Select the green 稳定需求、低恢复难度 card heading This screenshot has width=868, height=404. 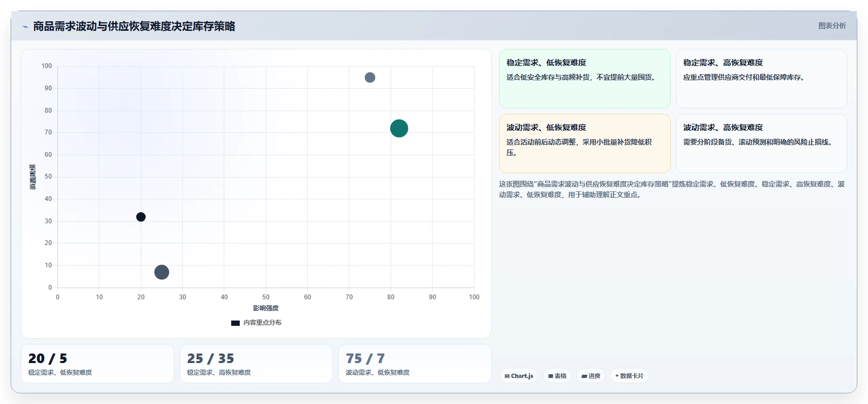(x=546, y=63)
